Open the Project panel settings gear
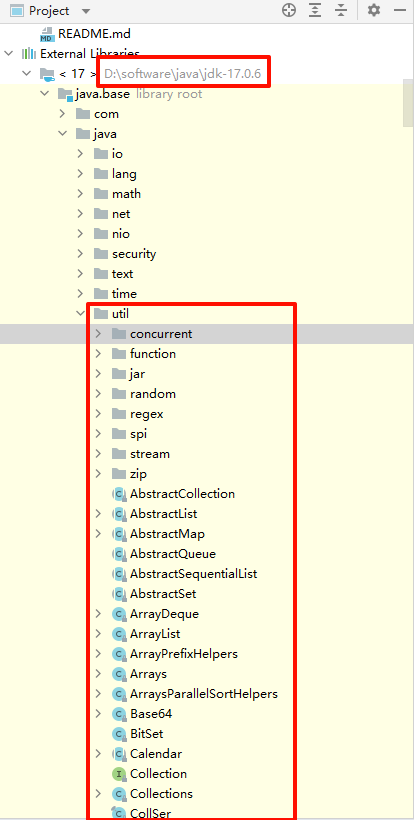Viewport: 414px width, 820px height. click(374, 10)
